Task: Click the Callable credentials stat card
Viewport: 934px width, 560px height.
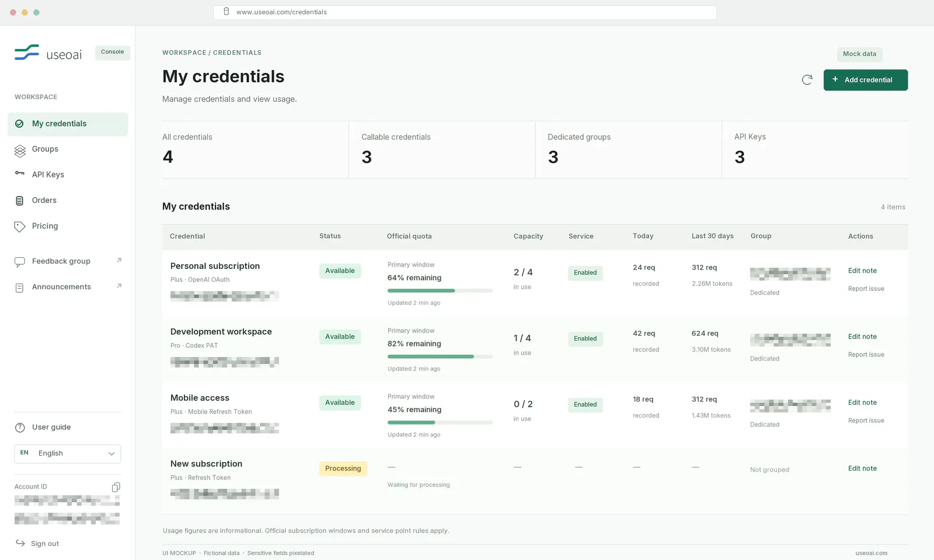Action: pos(442,149)
